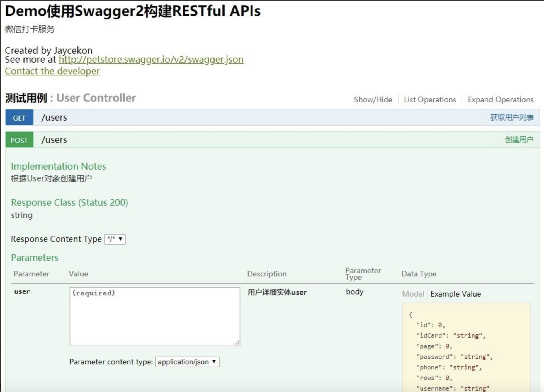This screenshot has width=544, height=392.
Task: Collapse the POST /users path
Action: pyautogui.click(x=54, y=140)
